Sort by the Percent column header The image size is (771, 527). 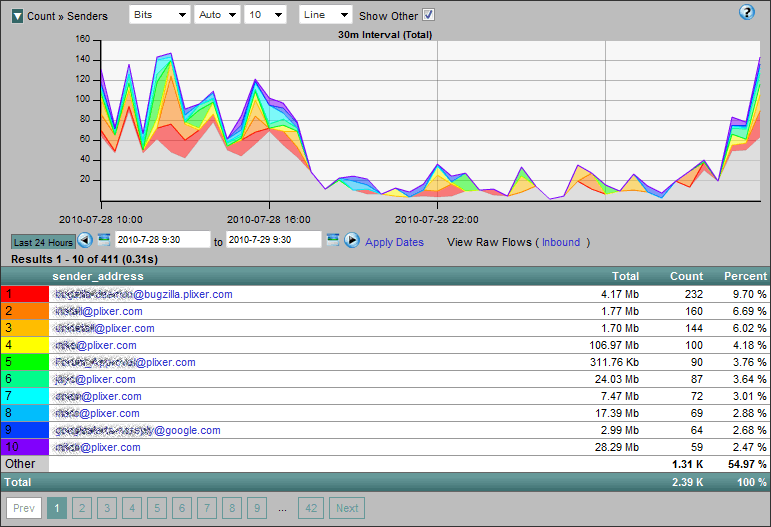[745, 276]
